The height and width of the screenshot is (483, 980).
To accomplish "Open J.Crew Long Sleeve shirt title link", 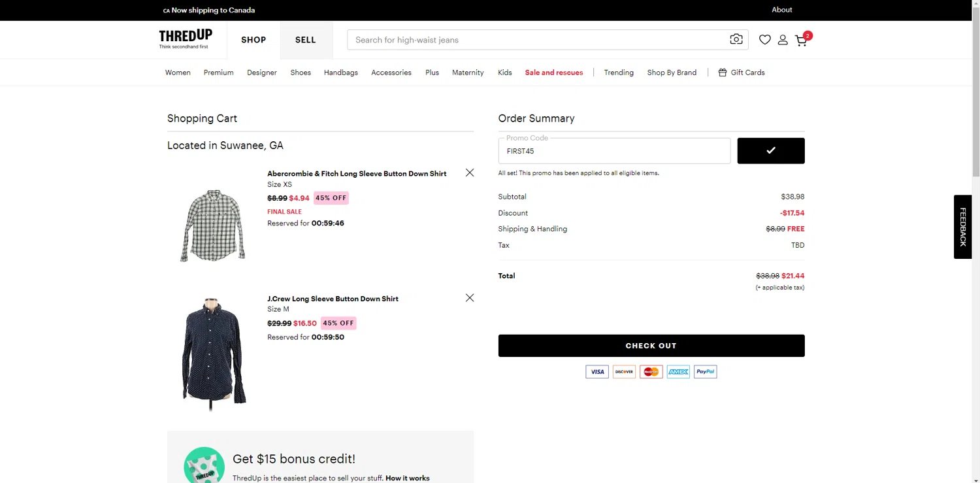I will click(x=333, y=299).
